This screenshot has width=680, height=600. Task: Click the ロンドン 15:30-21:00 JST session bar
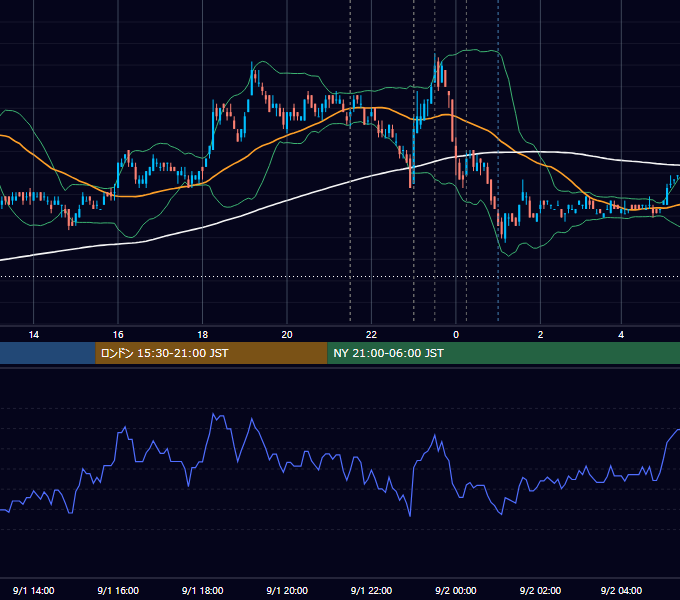pyautogui.click(x=211, y=353)
